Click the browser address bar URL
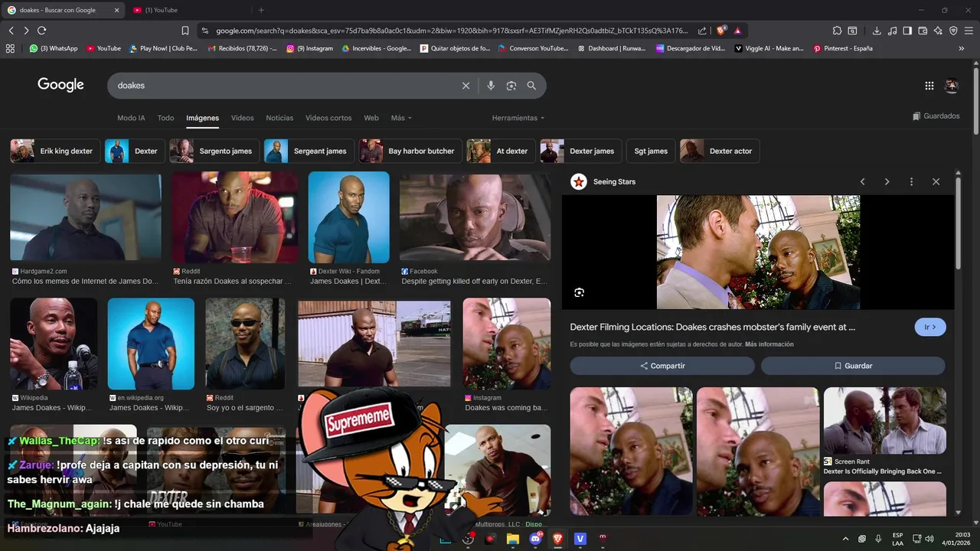 [452, 31]
